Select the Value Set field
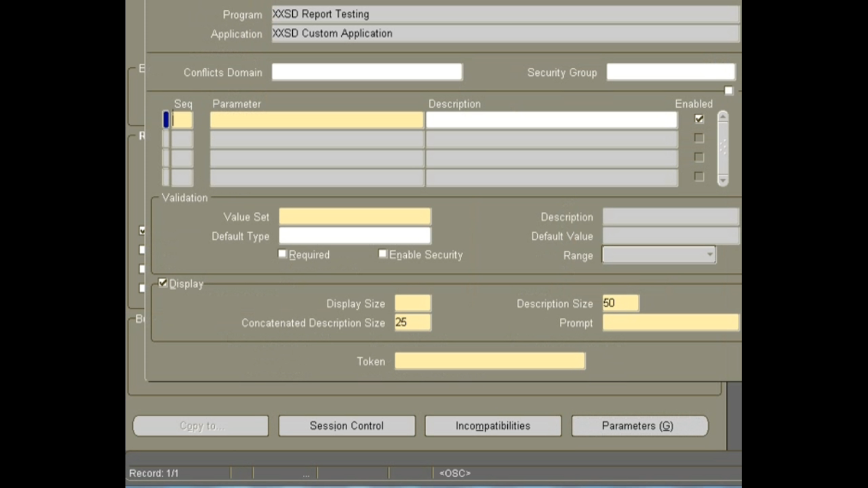This screenshot has height=488, width=868. click(354, 216)
